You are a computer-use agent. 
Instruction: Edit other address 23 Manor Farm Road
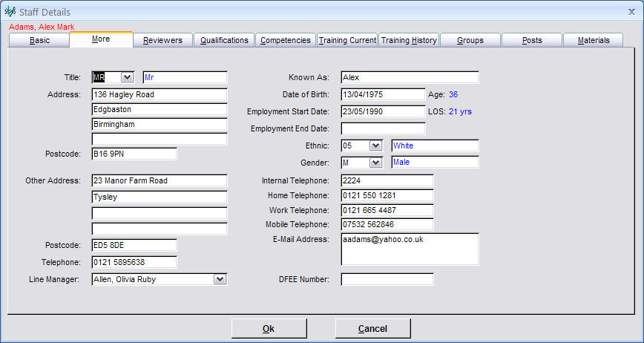coord(160,180)
